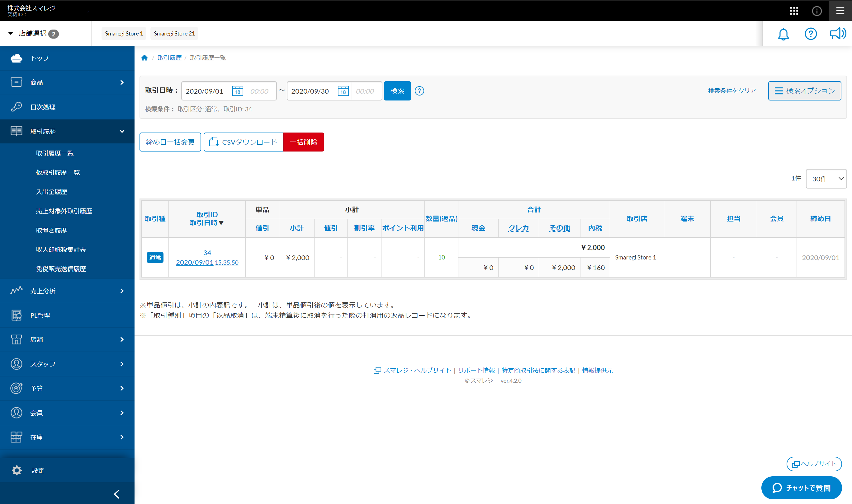Click the 予算 target icon
Screen dimensions: 852x504
(16, 388)
